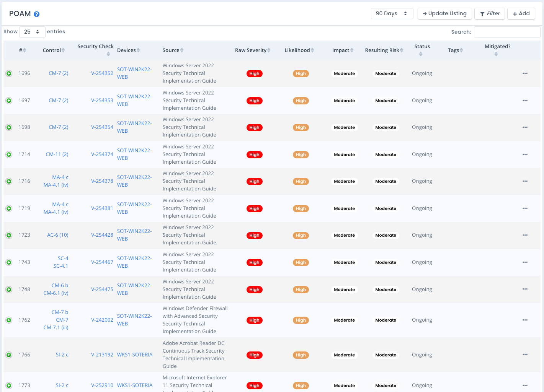
Task: Open actions ellipsis menu for row 1762
Action: pyautogui.click(x=525, y=320)
